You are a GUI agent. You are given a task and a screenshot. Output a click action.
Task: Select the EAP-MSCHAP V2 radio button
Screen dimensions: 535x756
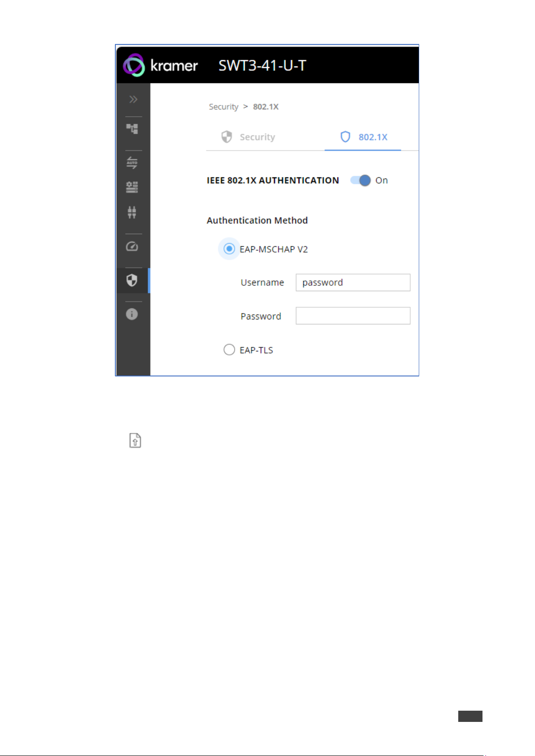point(229,249)
